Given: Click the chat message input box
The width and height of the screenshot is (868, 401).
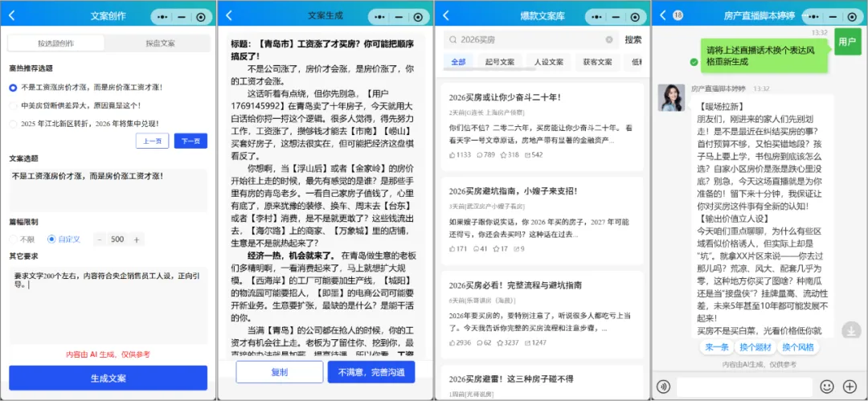Looking at the screenshot, I should pos(744,387).
